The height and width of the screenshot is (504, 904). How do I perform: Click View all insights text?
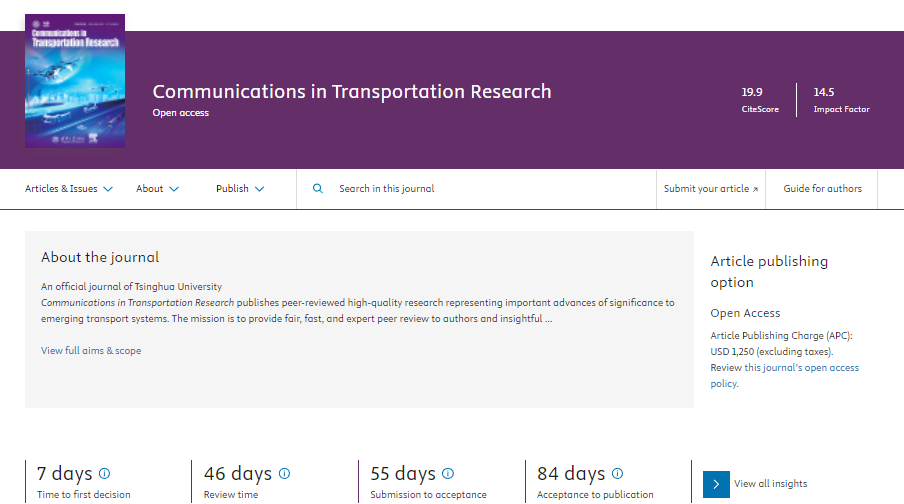point(770,484)
